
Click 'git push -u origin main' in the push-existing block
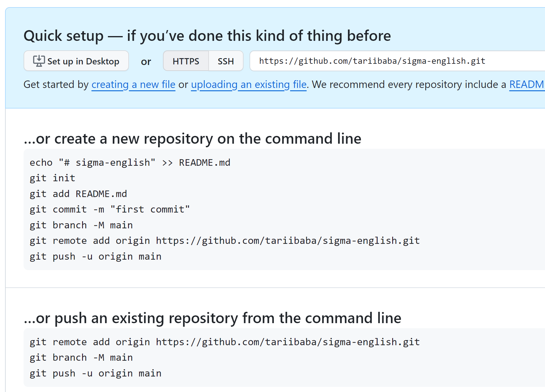[96, 374]
